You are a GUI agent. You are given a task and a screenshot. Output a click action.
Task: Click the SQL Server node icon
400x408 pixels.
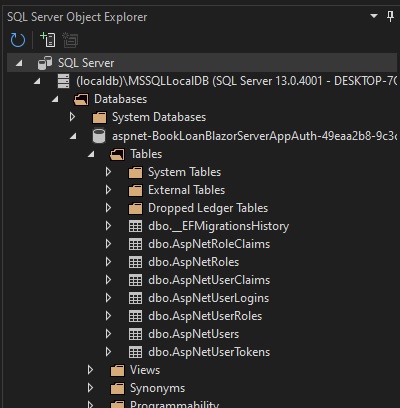(x=45, y=63)
